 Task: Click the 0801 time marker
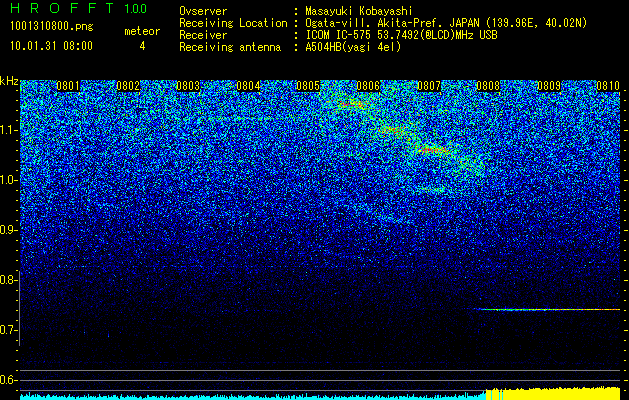click(x=68, y=86)
